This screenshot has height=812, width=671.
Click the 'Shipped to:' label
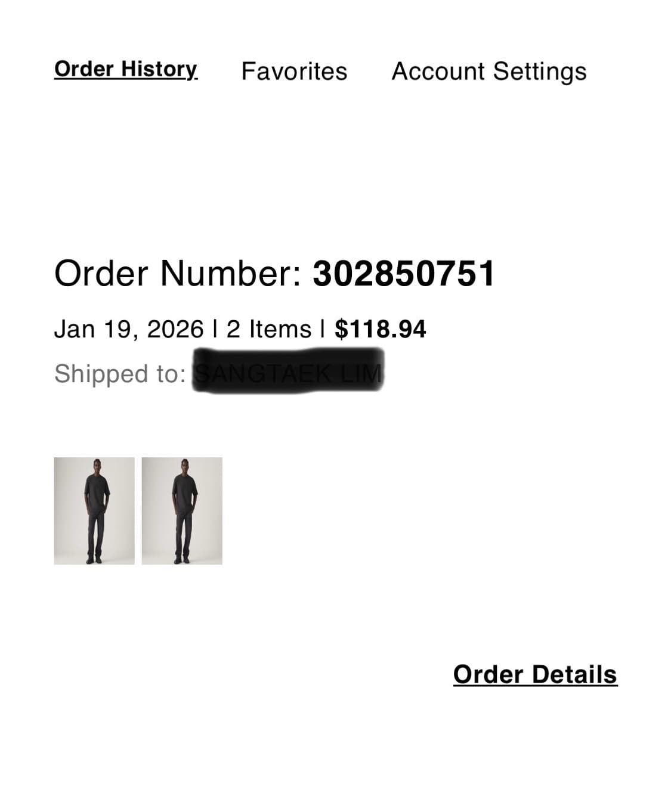(x=120, y=374)
